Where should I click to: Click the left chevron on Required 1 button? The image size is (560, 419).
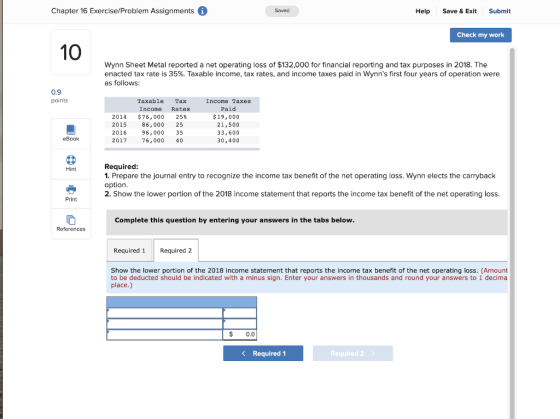click(244, 353)
